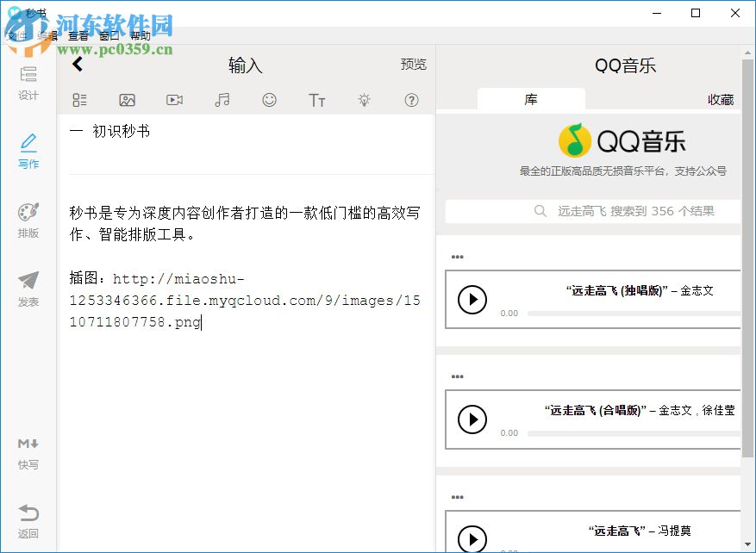Open the 查看 menu
Viewport: 756px width, 553px height.
coord(77,36)
